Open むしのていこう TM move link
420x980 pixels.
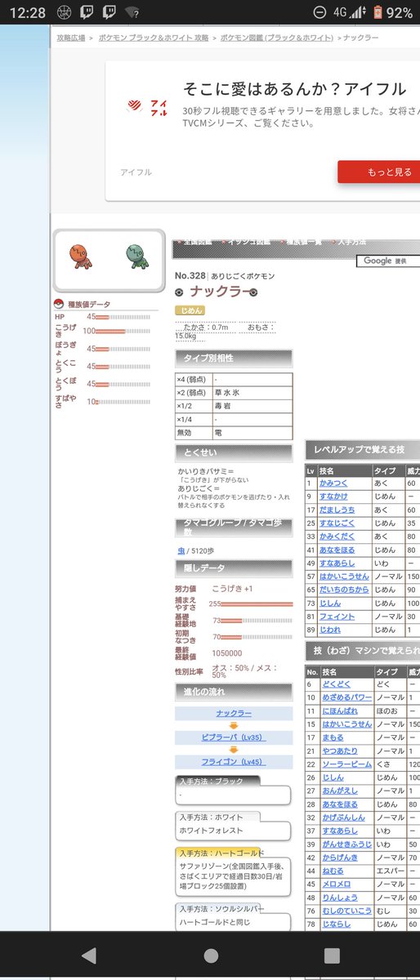pos(346,911)
